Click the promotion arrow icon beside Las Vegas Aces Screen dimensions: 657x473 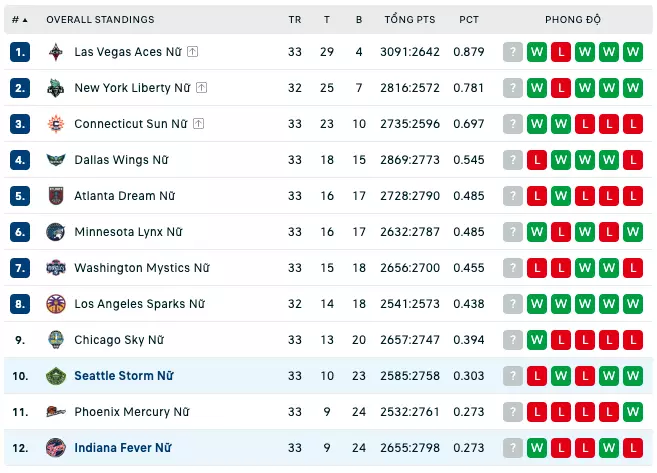[x=192, y=52]
